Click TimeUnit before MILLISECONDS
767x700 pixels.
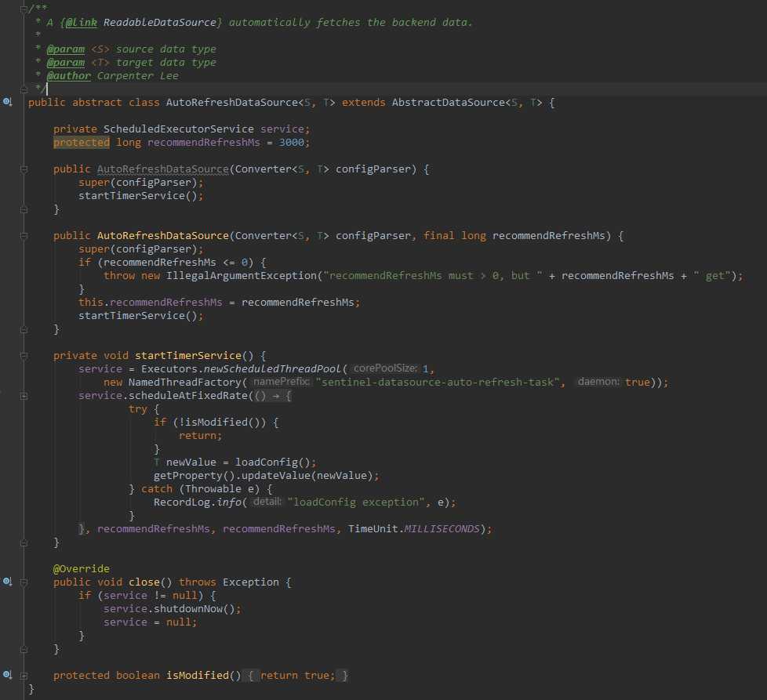[373, 529]
